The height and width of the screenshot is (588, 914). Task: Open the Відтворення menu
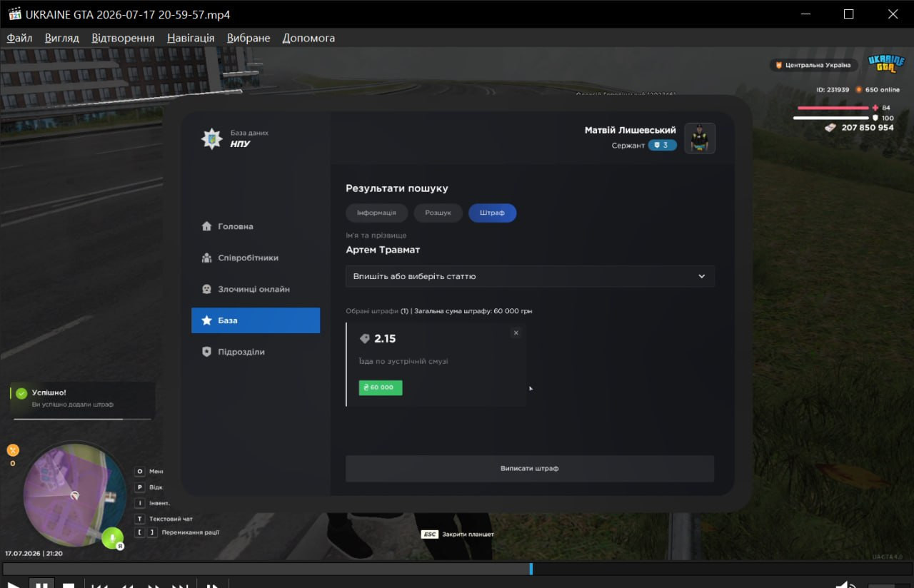pyautogui.click(x=123, y=38)
